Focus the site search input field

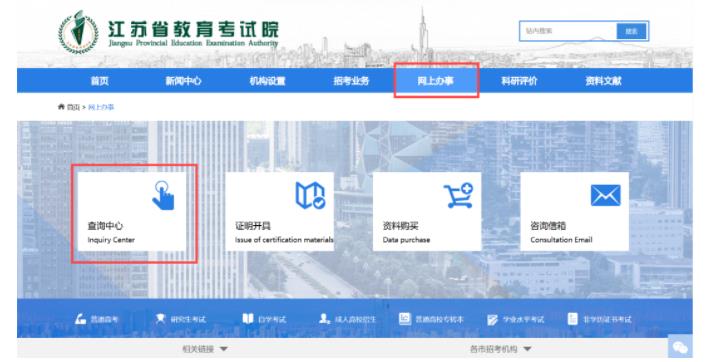pos(568,31)
